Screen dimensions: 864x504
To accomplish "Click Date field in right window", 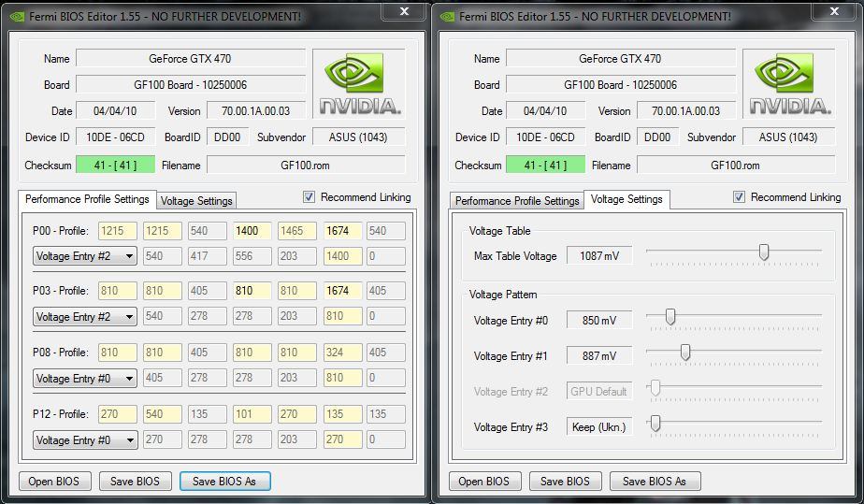I will pos(545,110).
